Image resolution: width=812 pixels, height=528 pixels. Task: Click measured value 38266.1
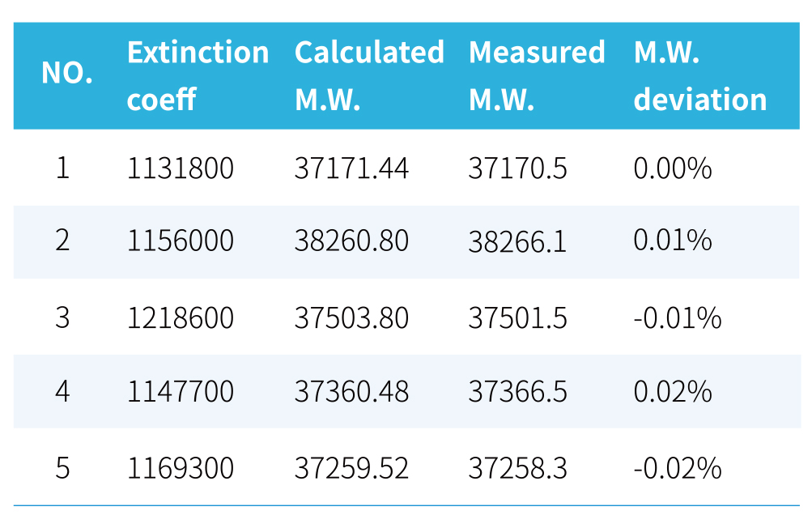click(x=517, y=241)
